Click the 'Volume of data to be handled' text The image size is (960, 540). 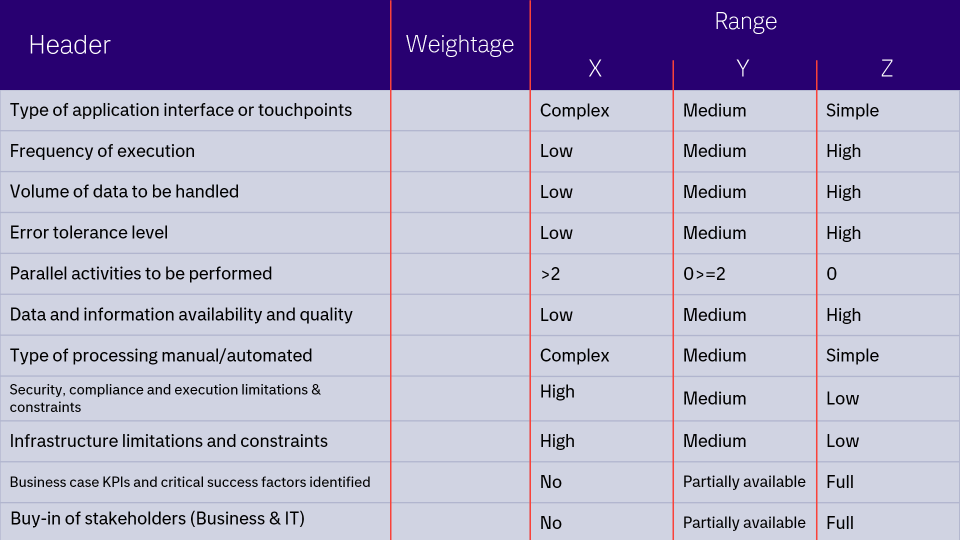pyautogui.click(x=124, y=192)
